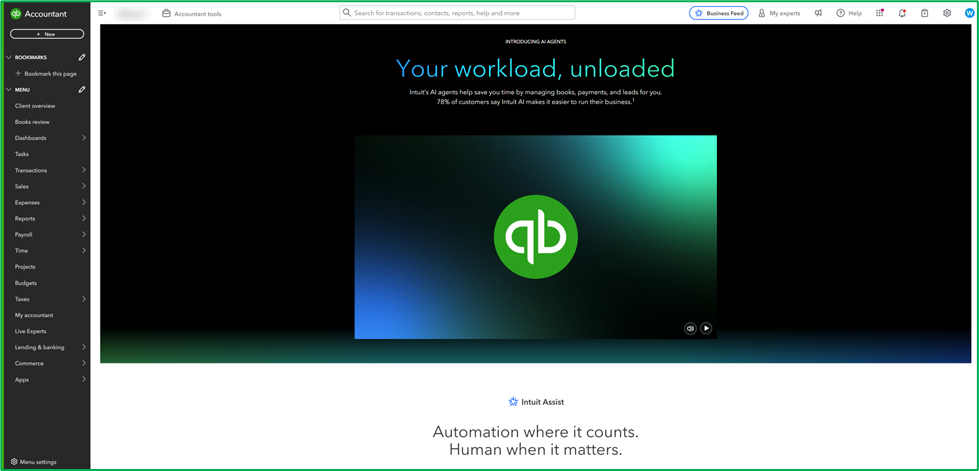This screenshot has width=979, height=471.
Task: Expand the Taxes submenu arrow
Action: pyautogui.click(x=84, y=299)
